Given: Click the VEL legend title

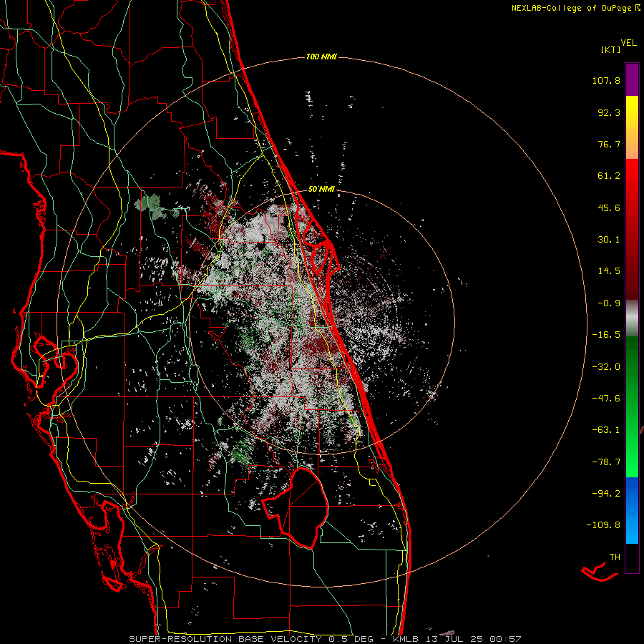Looking at the screenshot, I should coord(628,43).
